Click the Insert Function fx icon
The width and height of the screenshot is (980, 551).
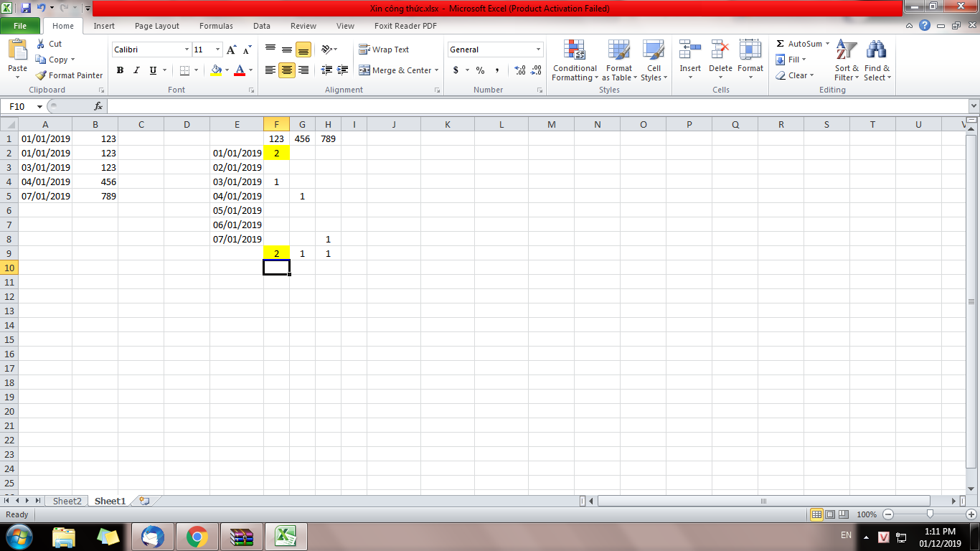(x=98, y=106)
